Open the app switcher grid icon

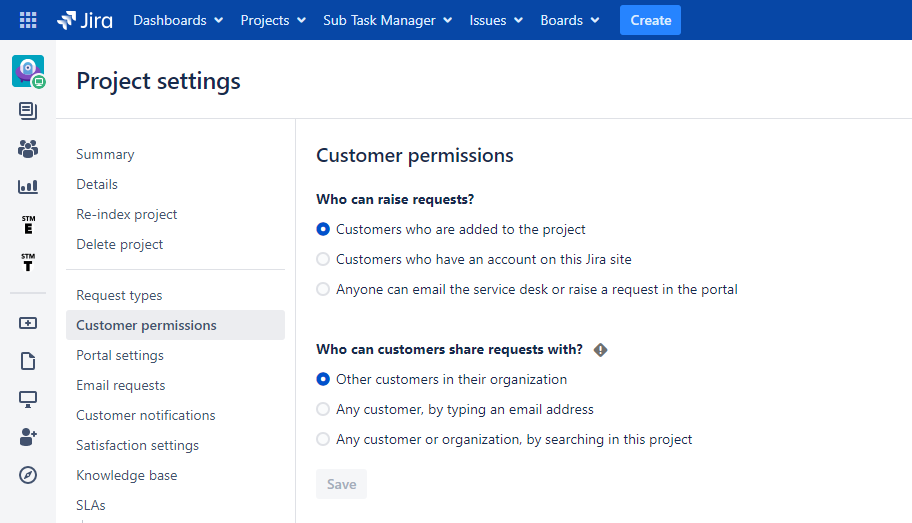point(28,20)
